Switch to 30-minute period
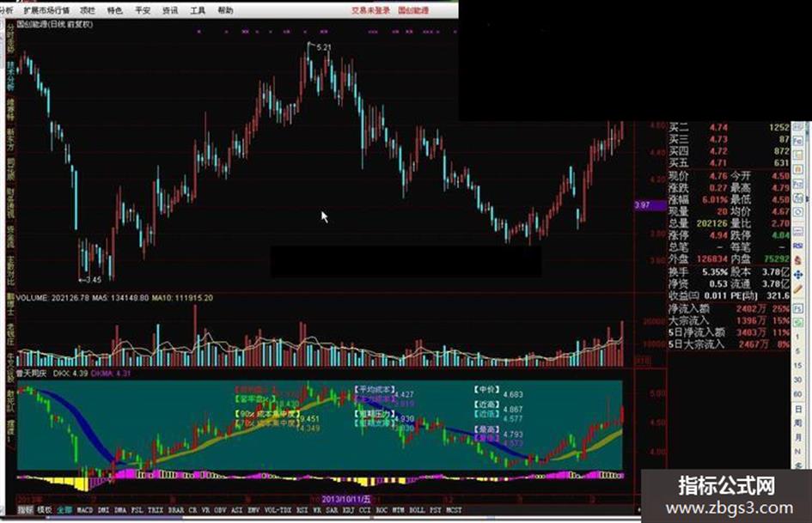The image size is (812, 523). tap(797, 379)
